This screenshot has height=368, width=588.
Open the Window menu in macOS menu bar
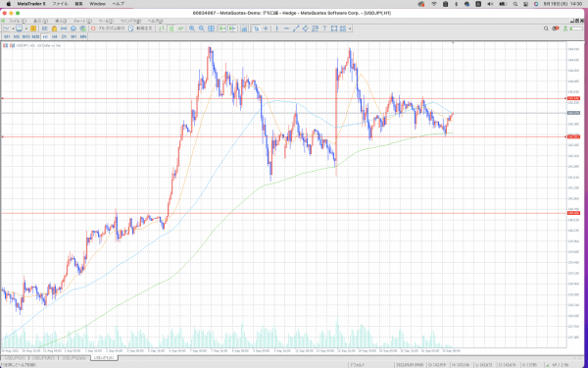click(x=97, y=4)
